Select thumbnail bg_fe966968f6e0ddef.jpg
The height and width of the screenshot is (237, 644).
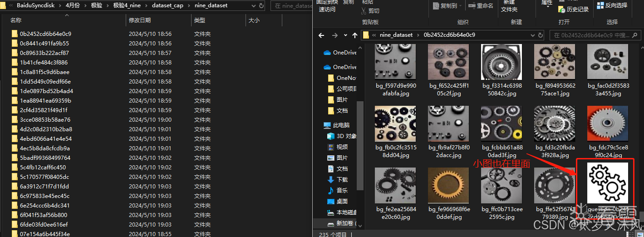(x=448, y=186)
